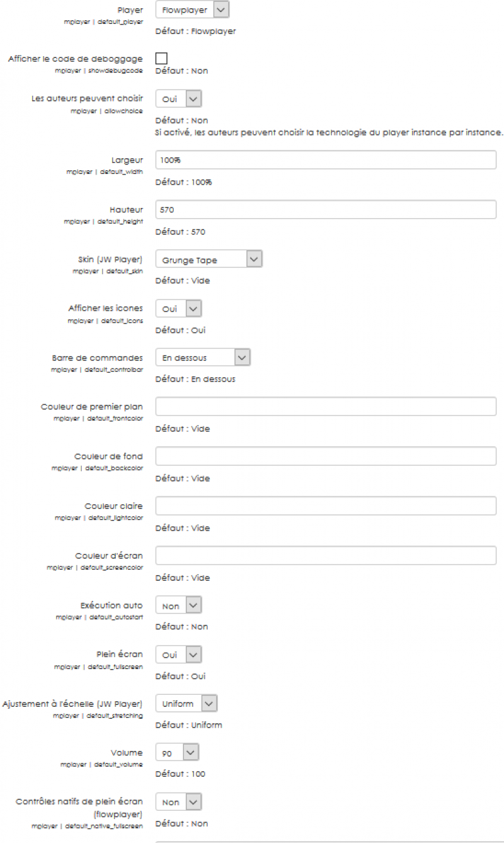Click the Largeur input field
Image resolution: width=504 pixels, height=843 pixels.
[325, 160]
